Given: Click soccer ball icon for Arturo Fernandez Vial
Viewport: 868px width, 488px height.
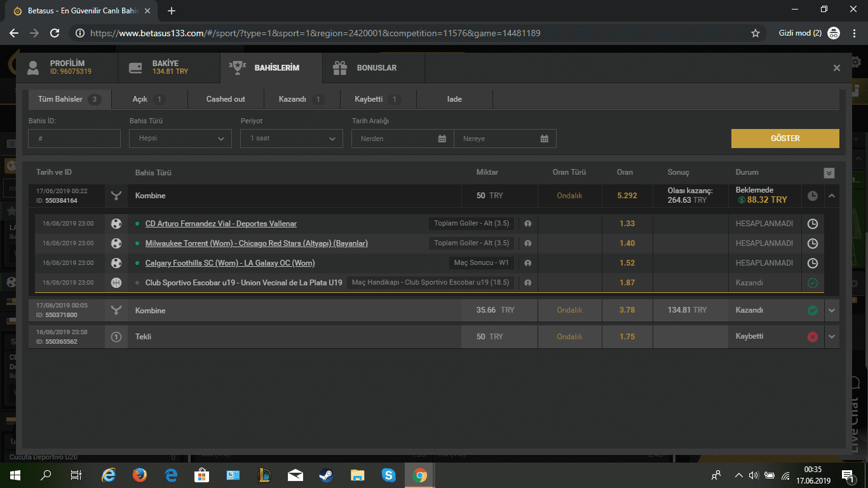Looking at the screenshot, I should (116, 224).
